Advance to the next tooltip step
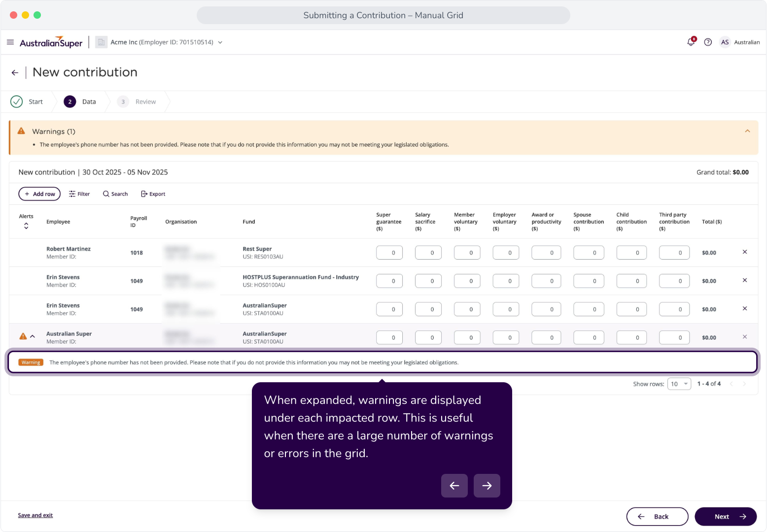Image resolution: width=767 pixels, height=532 pixels. [x=487, y=486]
